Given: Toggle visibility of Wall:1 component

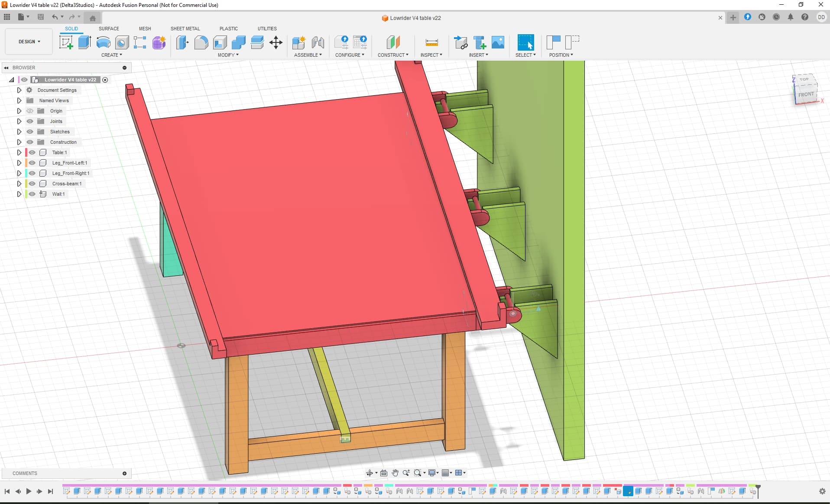Looking at the screenshot, I should tap(32, 194).
